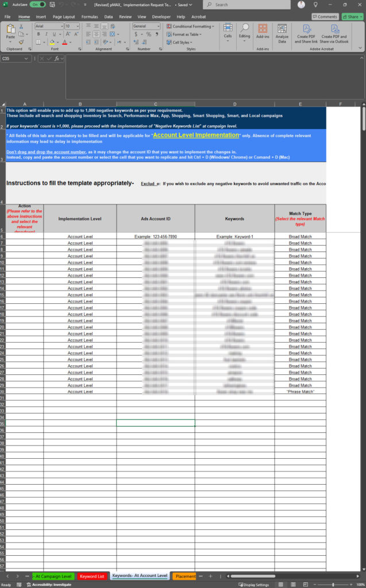Screen dimensions: 366x588
Task: Open the Cells ribbon group
Action: (228, 31)
